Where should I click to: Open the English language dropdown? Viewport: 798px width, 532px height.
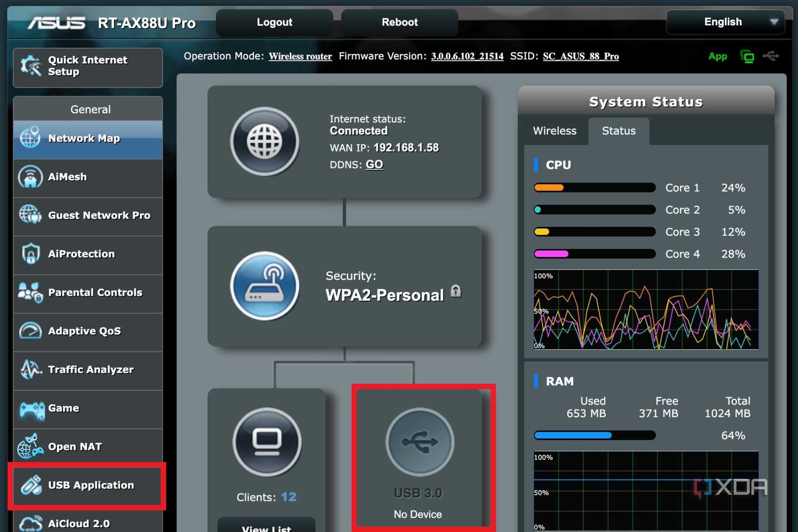(x=725, y=22)
